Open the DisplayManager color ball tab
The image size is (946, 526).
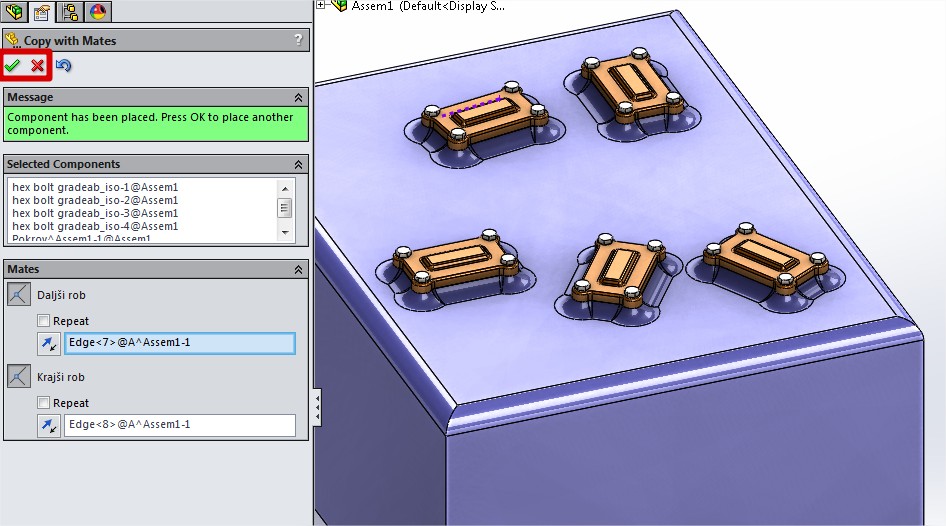[x=98, y=11]
